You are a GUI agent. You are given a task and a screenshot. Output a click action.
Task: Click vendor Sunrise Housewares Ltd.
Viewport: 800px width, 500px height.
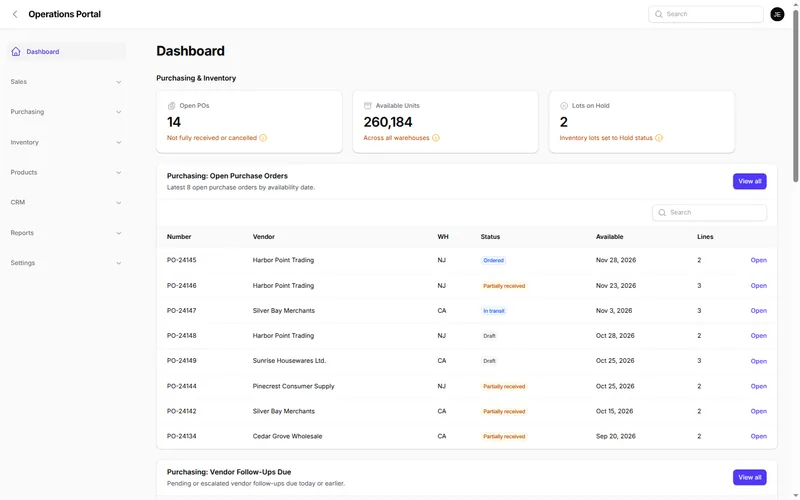289,361
